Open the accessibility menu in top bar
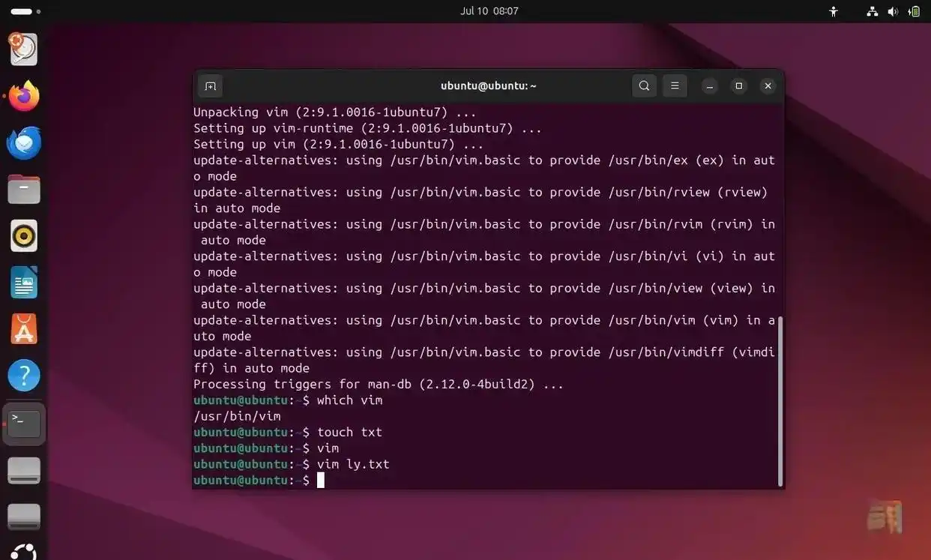Viewport: 931px width, 560px height. 834,11
